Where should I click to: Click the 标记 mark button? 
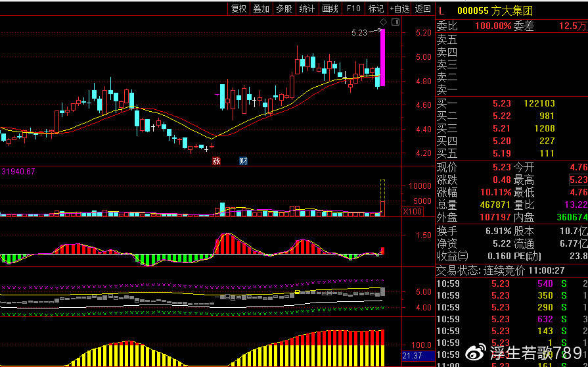(376, 9)
